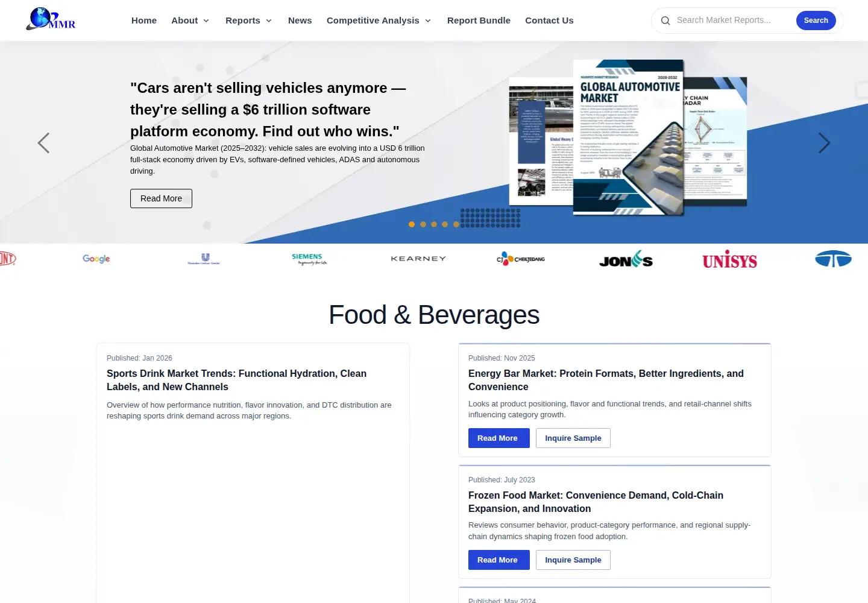Click the Google client logo
The height and width of the screenshot is (603, 868).
click(96, 259)
